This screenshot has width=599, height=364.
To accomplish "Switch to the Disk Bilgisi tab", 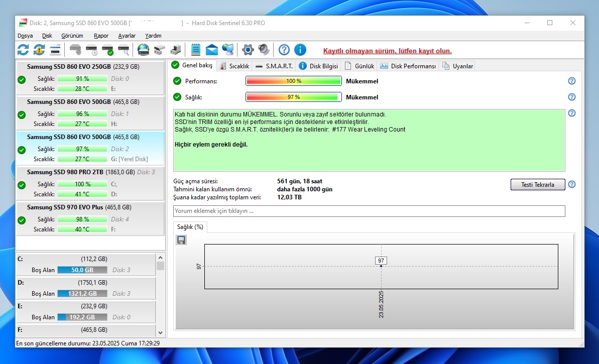I will click(319, 66).
